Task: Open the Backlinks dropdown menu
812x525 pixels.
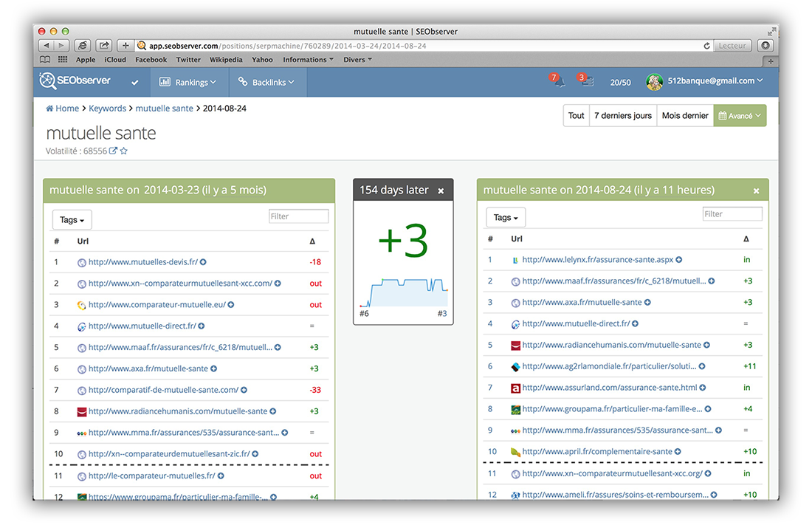Action: [266, 82]
